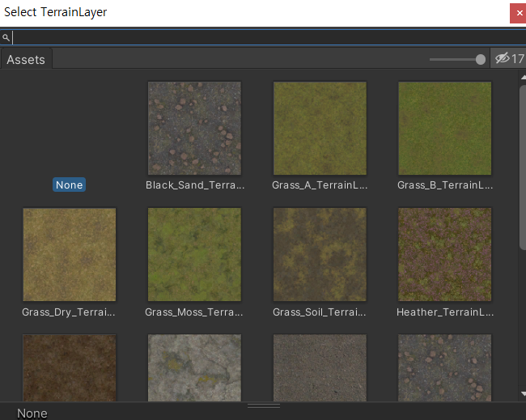Choose the Black_Sand terrain layer thumbnail

click(194, 128)
